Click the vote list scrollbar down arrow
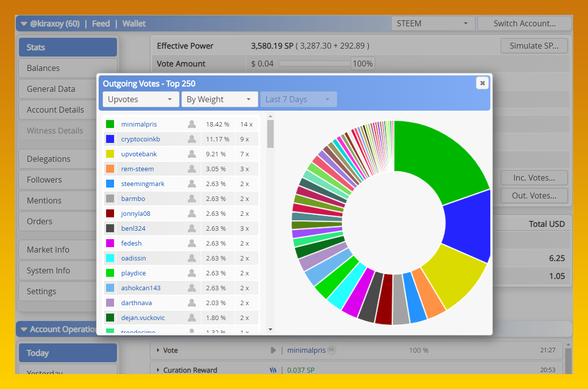This screenshot has width=588, height=389. (x=270, y=329)
